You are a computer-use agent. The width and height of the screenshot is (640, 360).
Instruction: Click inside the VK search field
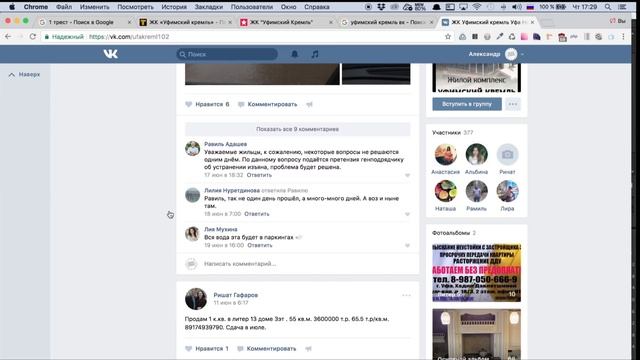[227, 54]
